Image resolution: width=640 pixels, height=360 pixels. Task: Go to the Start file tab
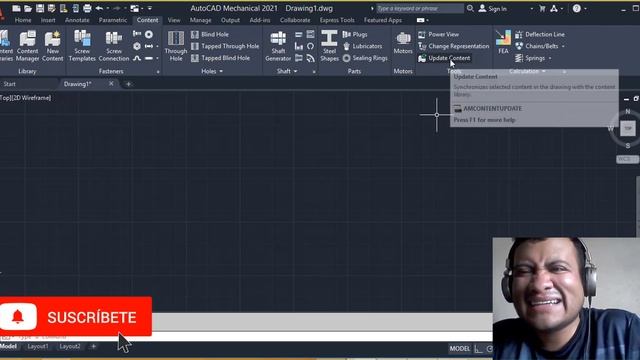tap(9, 84)
